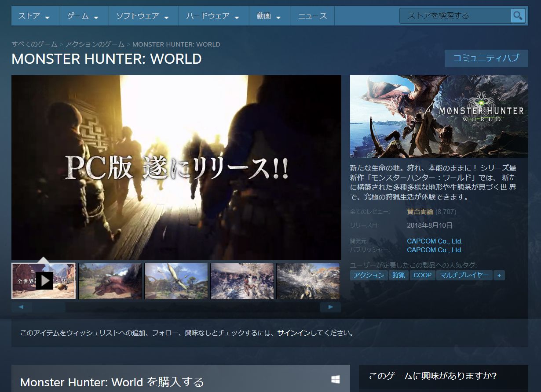Click the ストアを検索する search field
Viewport: 541px width, 392px height.
click(x=455, y=16)
